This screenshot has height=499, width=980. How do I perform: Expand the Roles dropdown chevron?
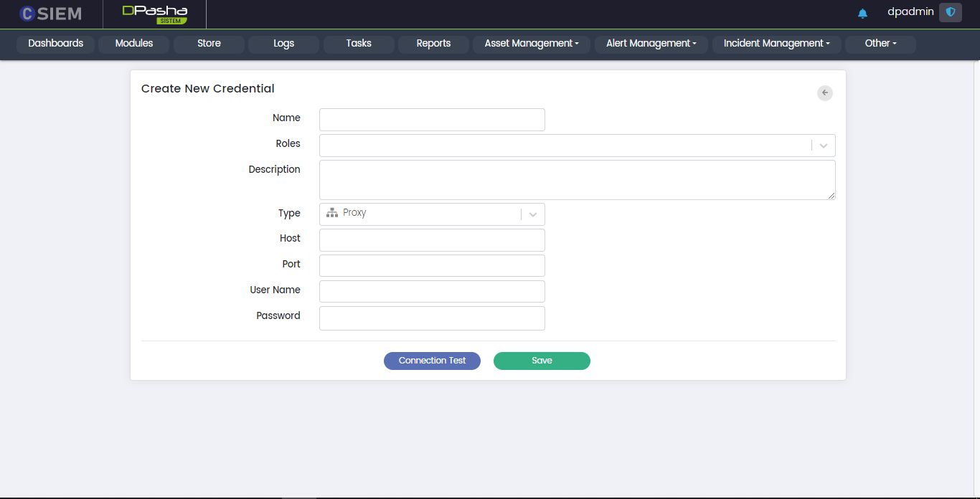824,146
